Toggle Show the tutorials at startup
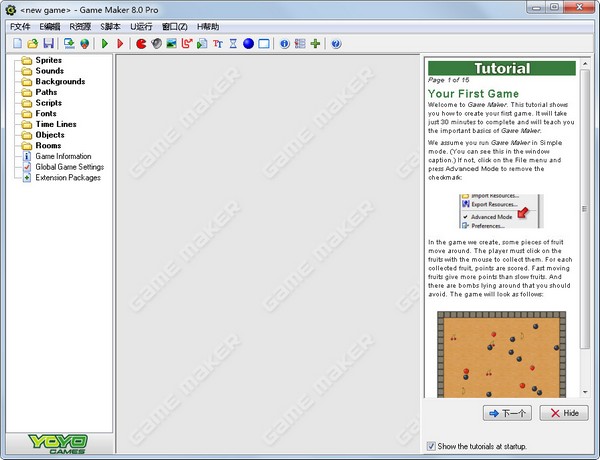Screen dimensions: 600x460 (x=431, y=446)
